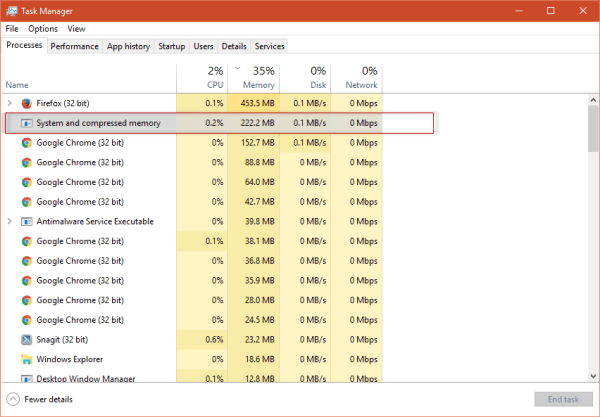Close the Task Manager window
Screen dimensions: 600x417
coord(583,11)
